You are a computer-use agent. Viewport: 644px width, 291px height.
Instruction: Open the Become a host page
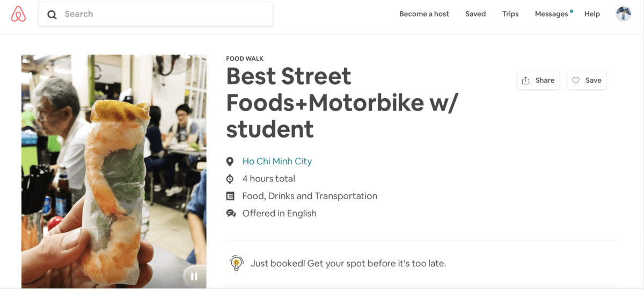pyautogui.click(x=424, y=14)
